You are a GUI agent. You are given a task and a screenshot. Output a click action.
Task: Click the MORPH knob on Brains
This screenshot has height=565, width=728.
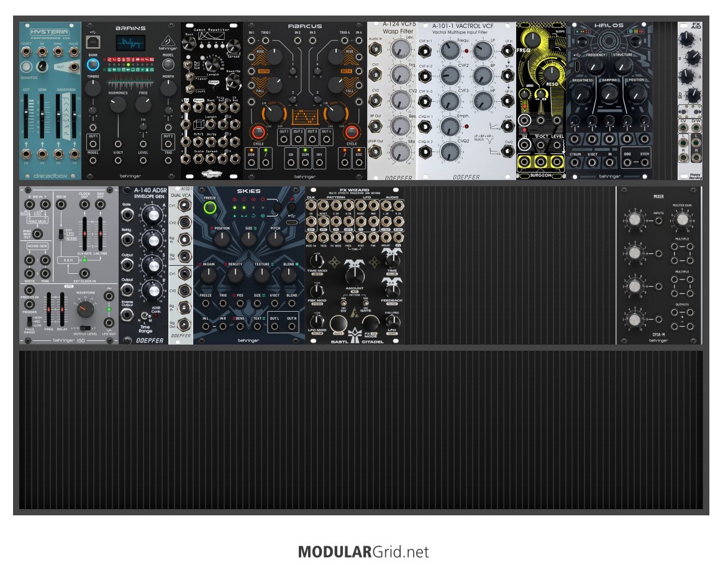pyautogui.click(x=168, y=88)
